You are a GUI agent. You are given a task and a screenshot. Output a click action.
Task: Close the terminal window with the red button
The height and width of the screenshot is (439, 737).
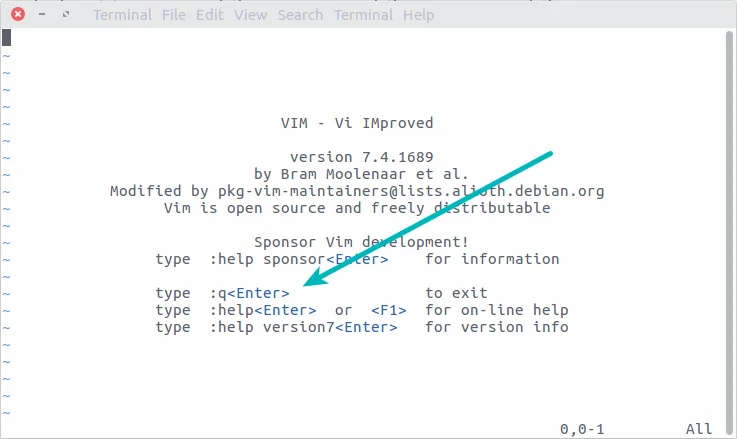click(x=18, y=15)
